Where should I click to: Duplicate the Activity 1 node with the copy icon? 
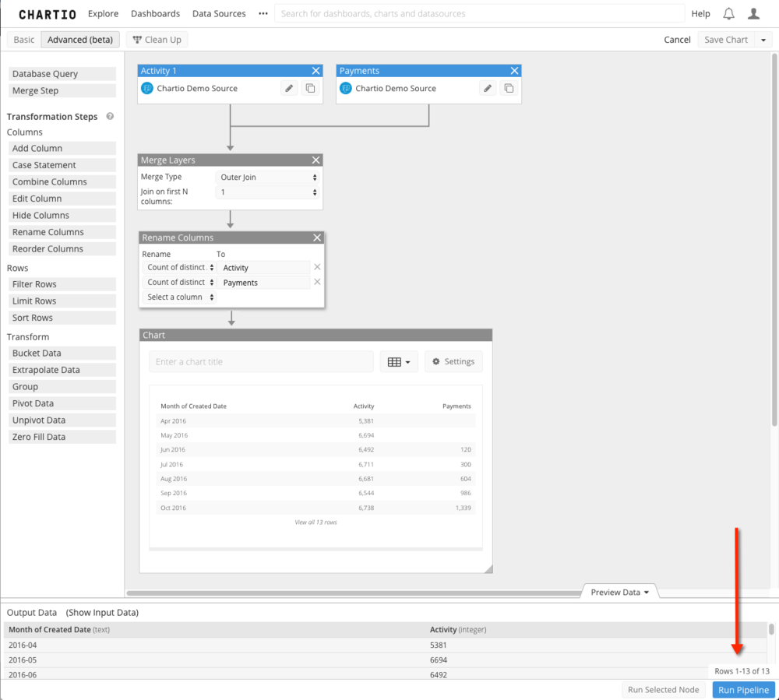311,88
